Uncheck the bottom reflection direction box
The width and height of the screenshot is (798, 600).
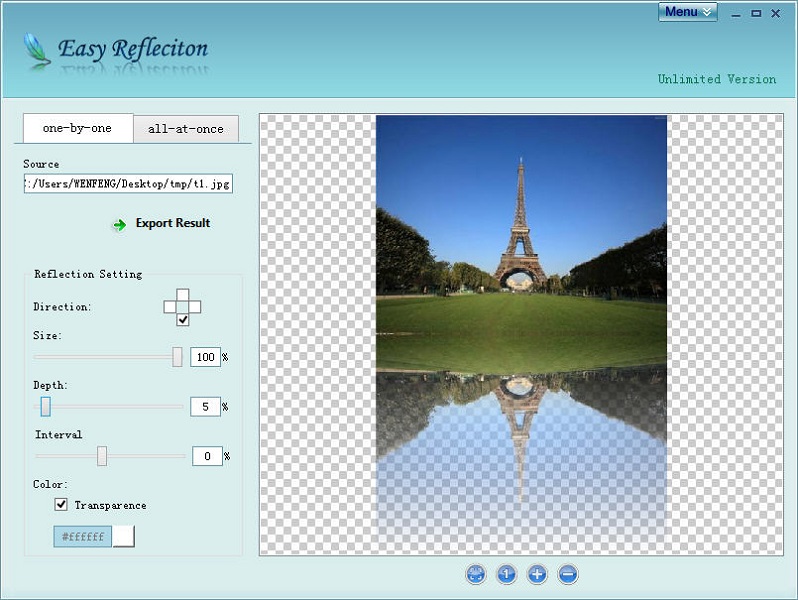pos(183,320)
